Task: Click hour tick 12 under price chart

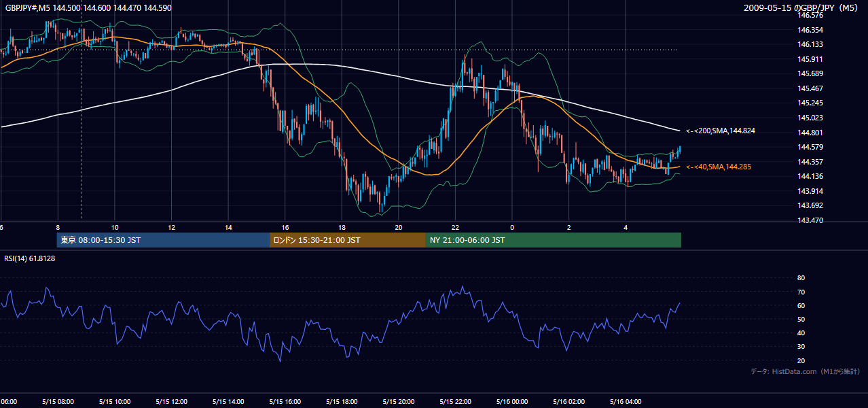Action: [x=172, y=227]
